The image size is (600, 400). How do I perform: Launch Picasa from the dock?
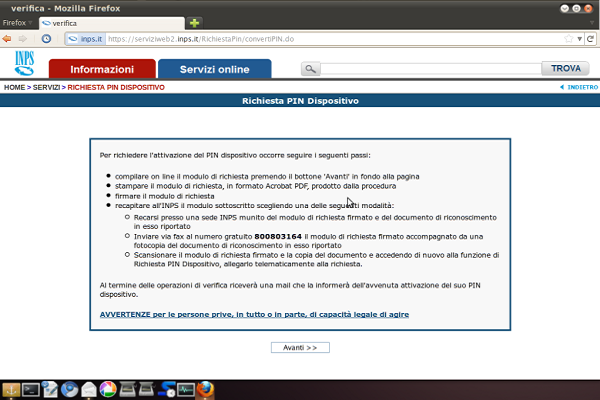click(x=108, y=390)
